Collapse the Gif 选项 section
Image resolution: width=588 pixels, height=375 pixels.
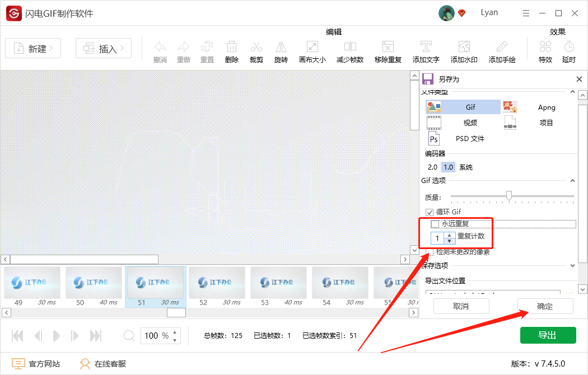572,180
